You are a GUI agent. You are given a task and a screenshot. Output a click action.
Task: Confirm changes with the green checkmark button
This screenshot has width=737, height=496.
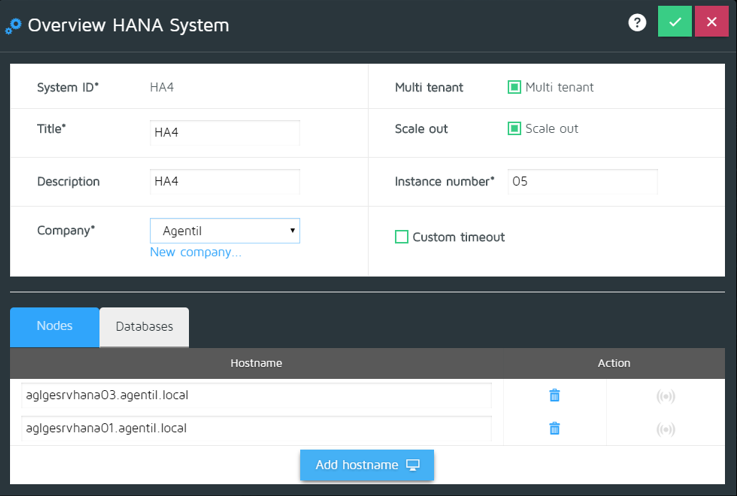tap(675, 21)
